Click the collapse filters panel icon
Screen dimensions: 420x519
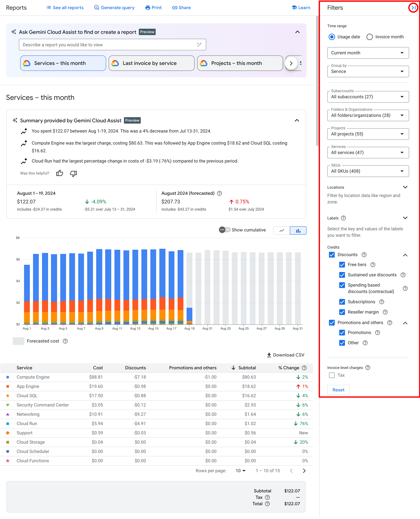[x=412, y=8]
